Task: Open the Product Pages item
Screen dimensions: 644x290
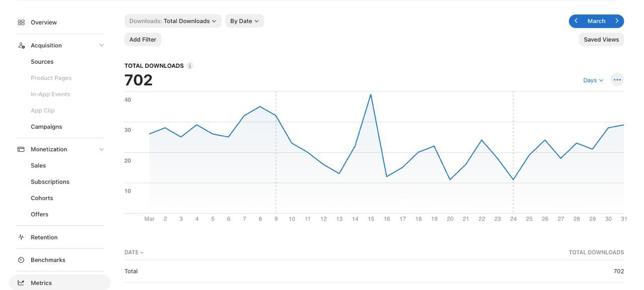Action: (51, 78)
